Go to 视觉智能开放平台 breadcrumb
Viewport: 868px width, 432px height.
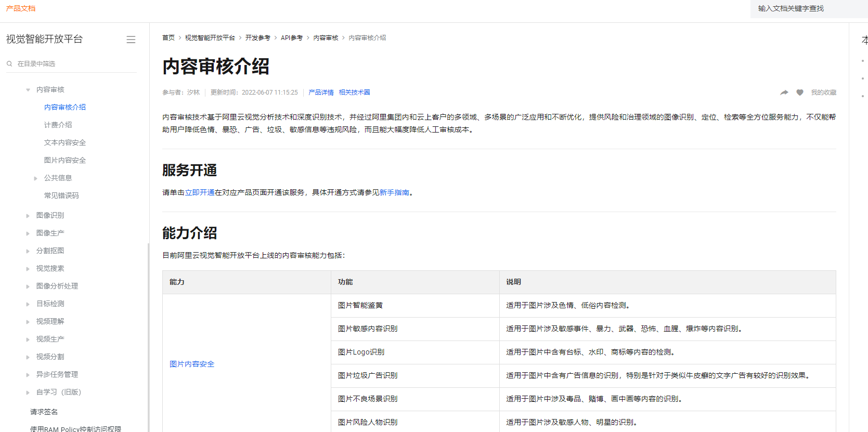click(210, 38)
